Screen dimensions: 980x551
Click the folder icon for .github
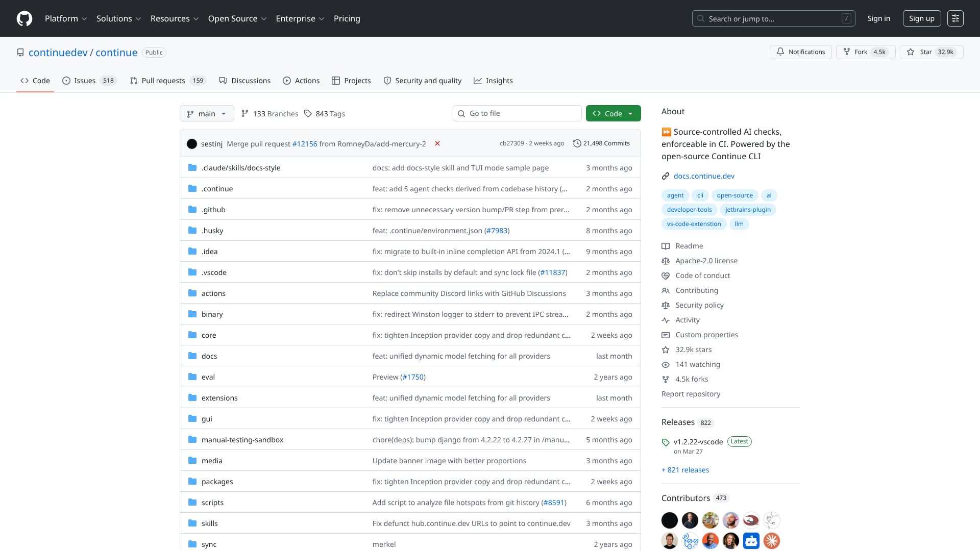click(x=192, y=209)
